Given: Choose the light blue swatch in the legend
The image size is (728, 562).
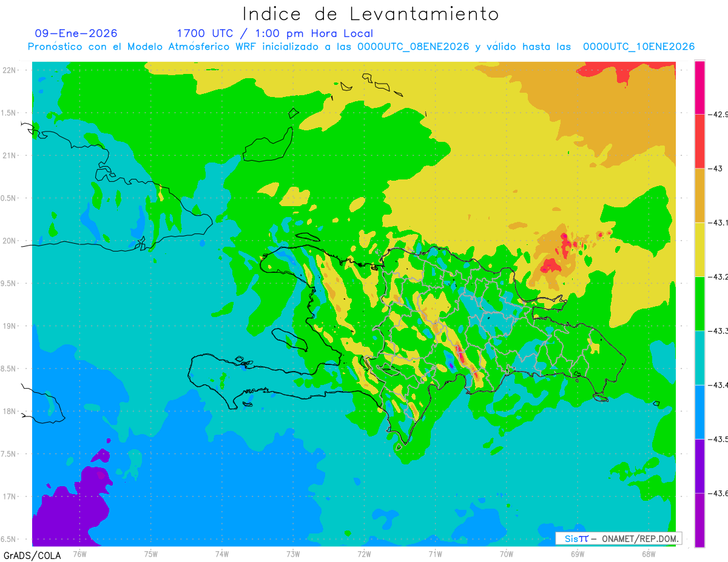Looking at the screenshot, I should click(699, 412).
